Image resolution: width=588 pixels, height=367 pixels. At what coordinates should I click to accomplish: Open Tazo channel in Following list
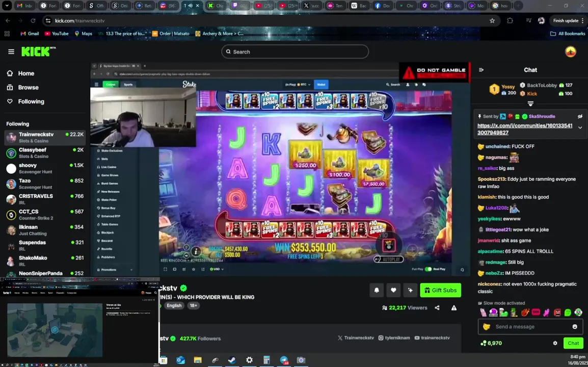point(45,184)
